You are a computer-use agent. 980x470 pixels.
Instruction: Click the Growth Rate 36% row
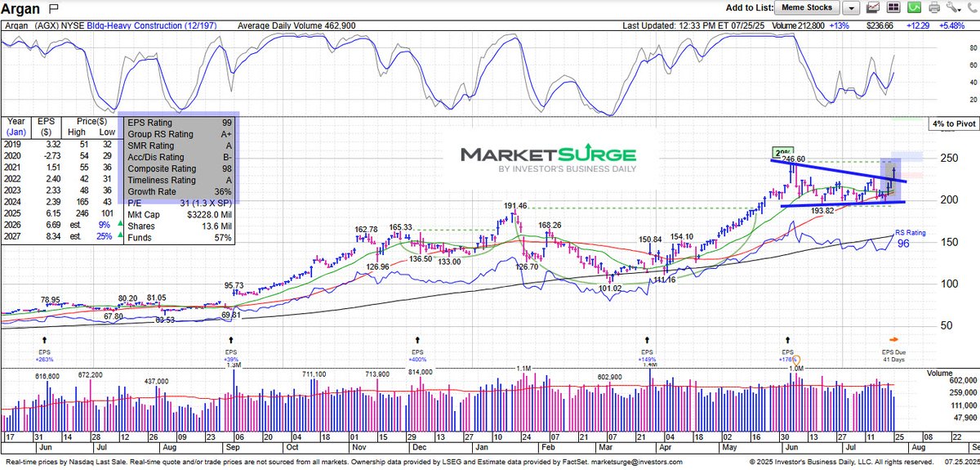(179, 191)
